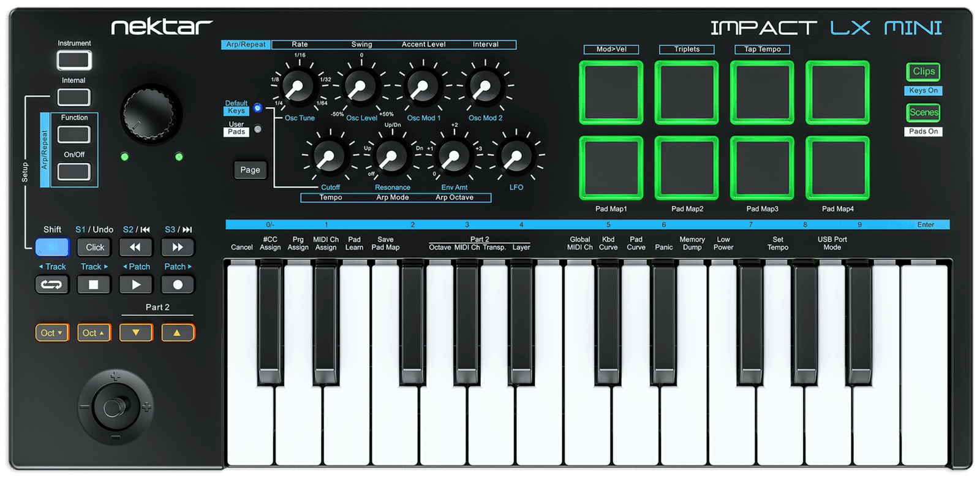Hit the Tap Tempo pad

[x=762, y=93]
